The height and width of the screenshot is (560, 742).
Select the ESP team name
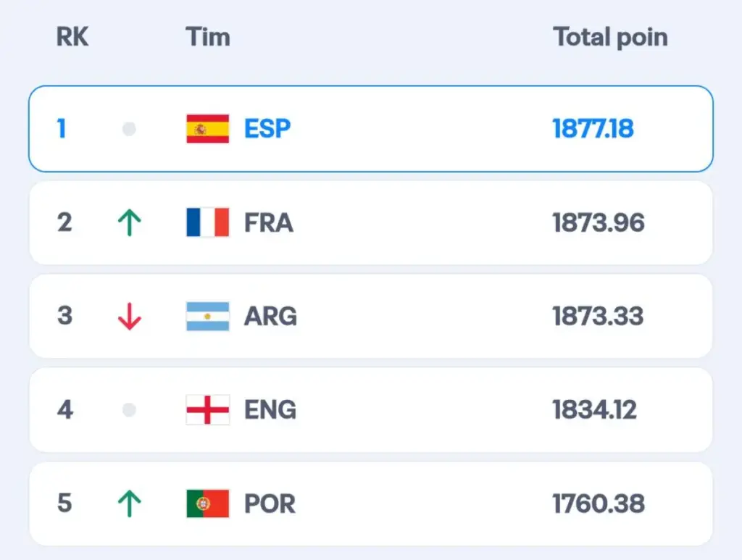click(x=267, y=129)
